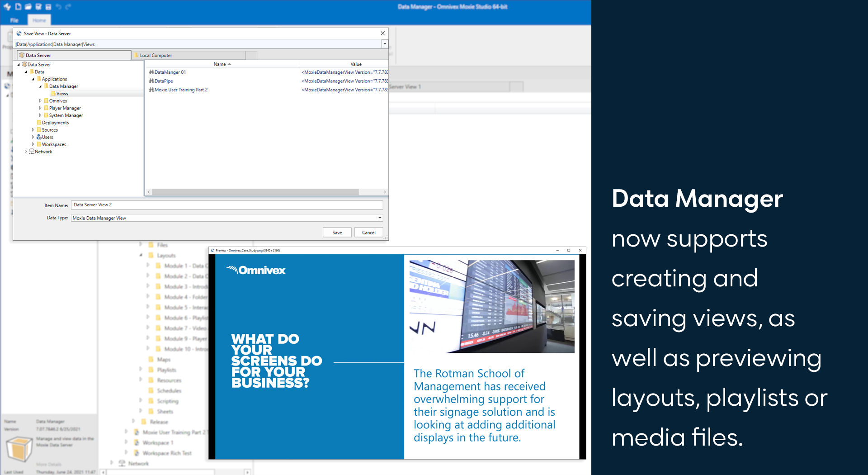Select the Data Server root node icon

click(x=24, y=64)
